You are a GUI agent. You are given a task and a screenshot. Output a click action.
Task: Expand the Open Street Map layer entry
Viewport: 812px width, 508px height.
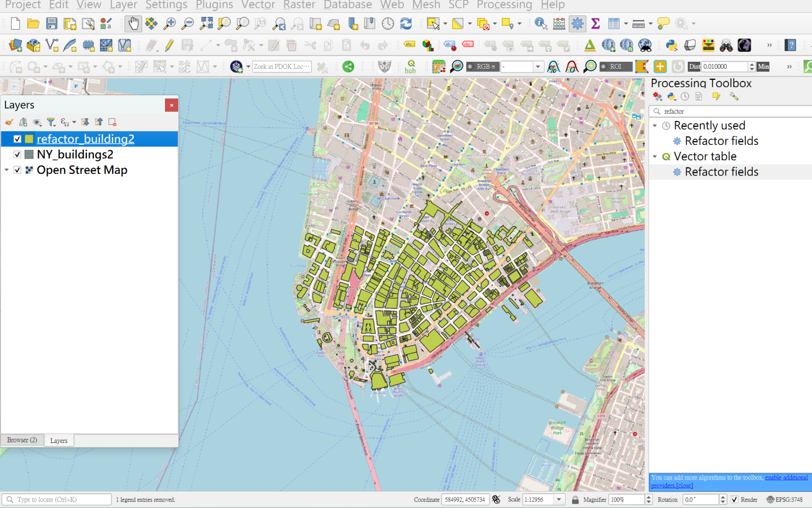[x=6, y=170]
